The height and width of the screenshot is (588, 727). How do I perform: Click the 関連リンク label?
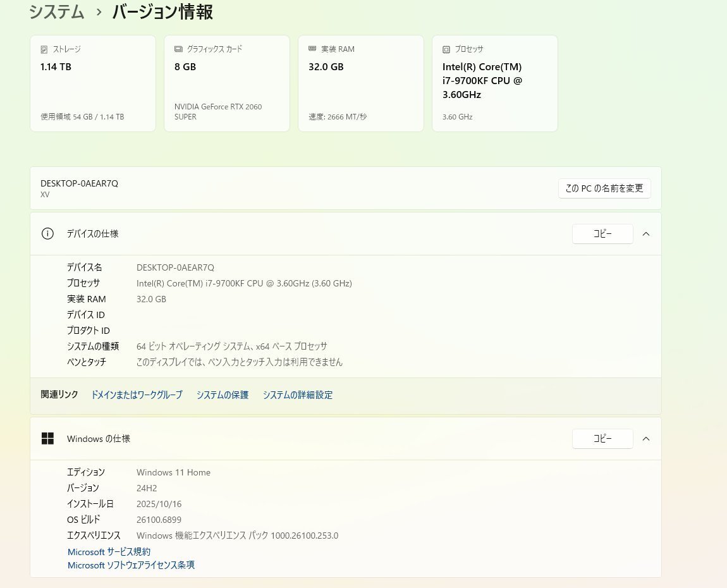[x=59, y=395]
